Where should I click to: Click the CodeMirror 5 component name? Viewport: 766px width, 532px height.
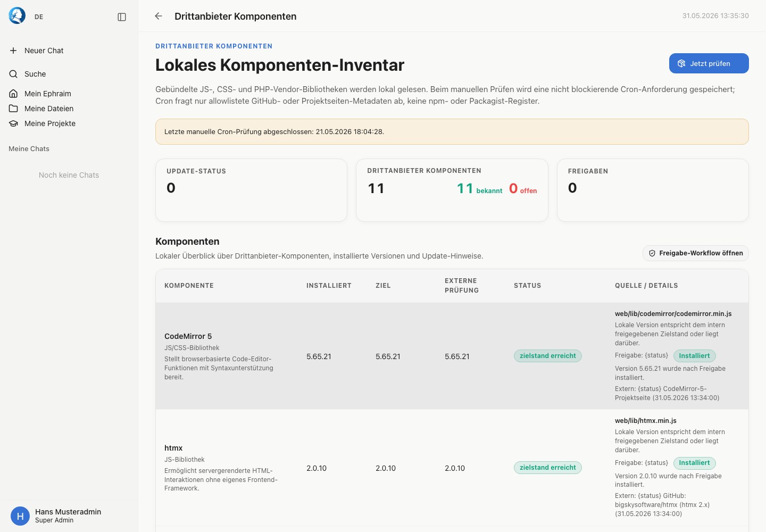188,336
